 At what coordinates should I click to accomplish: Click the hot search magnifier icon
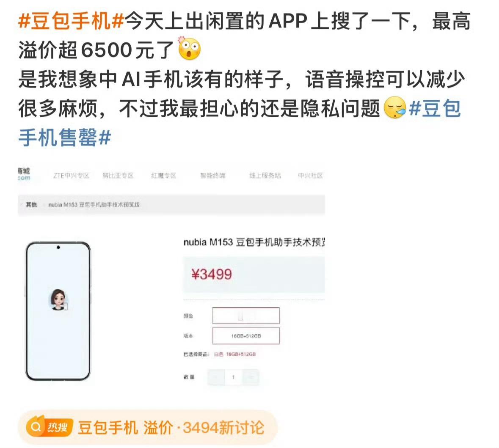pos(36,427)
